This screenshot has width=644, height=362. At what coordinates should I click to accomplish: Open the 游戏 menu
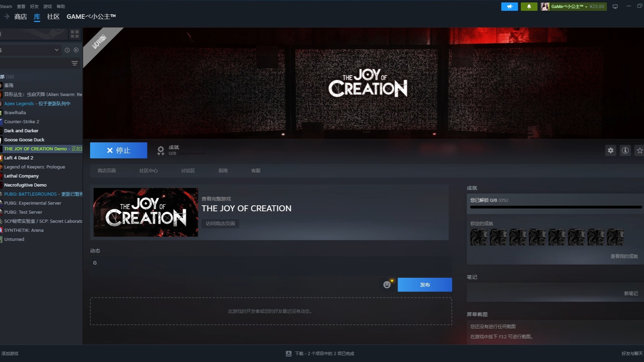pos(47,6)
